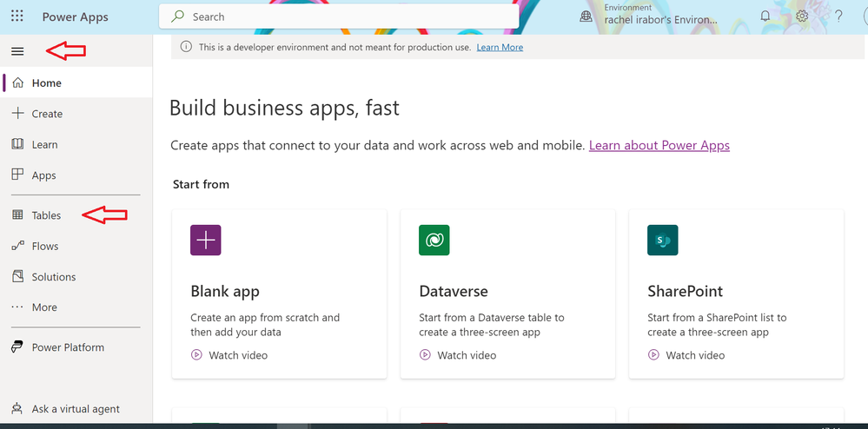Click the 'Start from' heading
This screenshot has width=868, height=429.
click(x=201, y=184)
